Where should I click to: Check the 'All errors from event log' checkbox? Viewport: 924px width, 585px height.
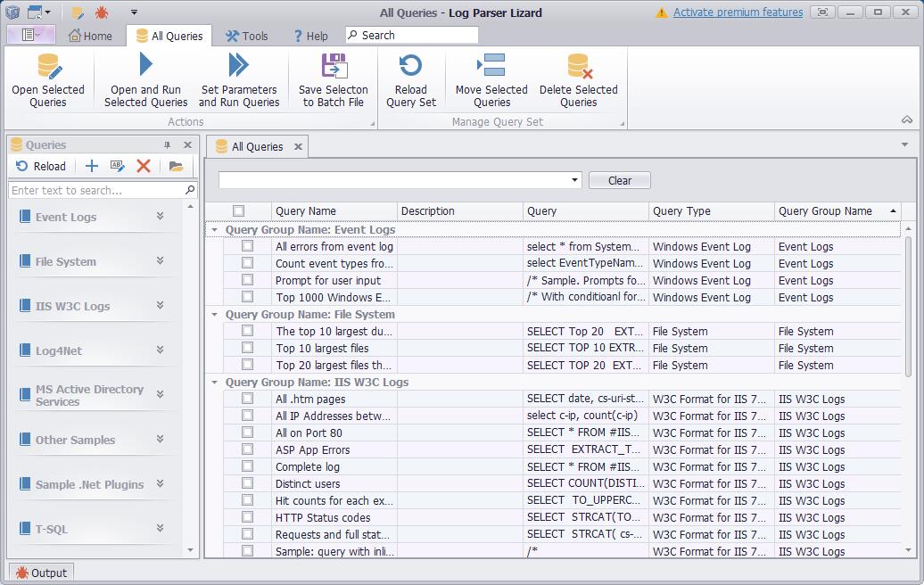pyautogui.click(x=247, y=247)
